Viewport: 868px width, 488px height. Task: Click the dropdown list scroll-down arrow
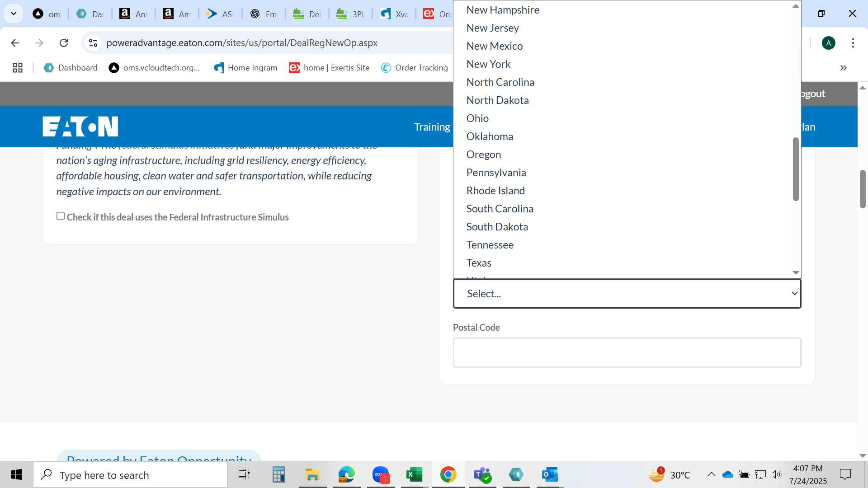[x=796, y=272]
